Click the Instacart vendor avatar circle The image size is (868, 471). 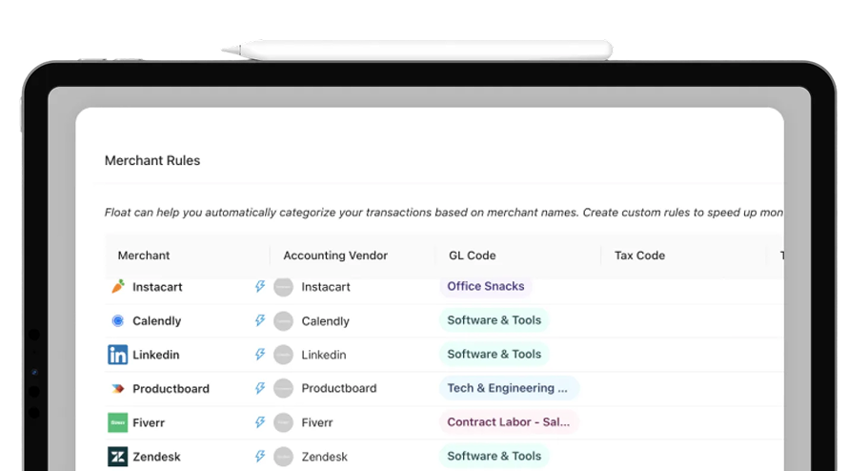[x=283, y=287]
